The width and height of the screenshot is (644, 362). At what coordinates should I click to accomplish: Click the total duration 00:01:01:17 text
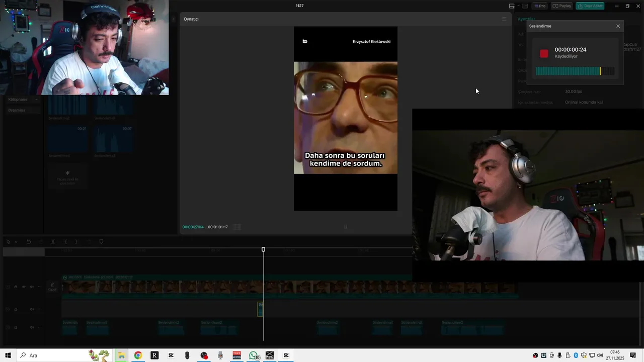point(218,227)
